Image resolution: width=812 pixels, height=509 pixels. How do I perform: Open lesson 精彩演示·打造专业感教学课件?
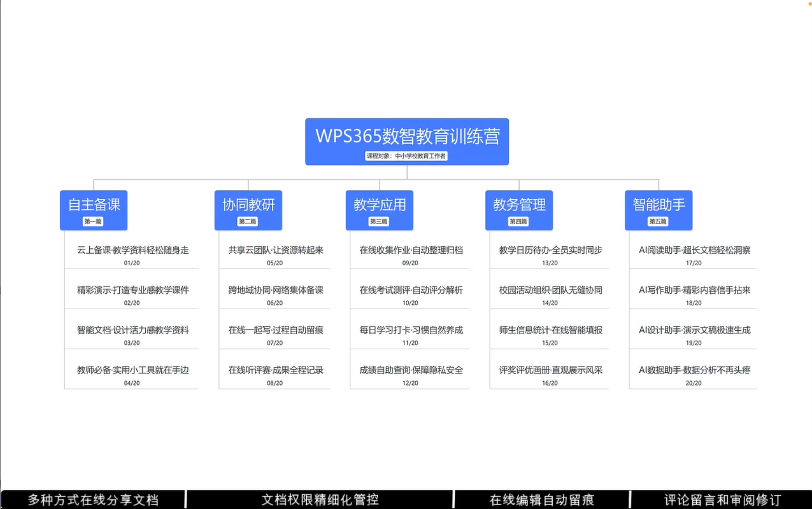pos(132,290)
